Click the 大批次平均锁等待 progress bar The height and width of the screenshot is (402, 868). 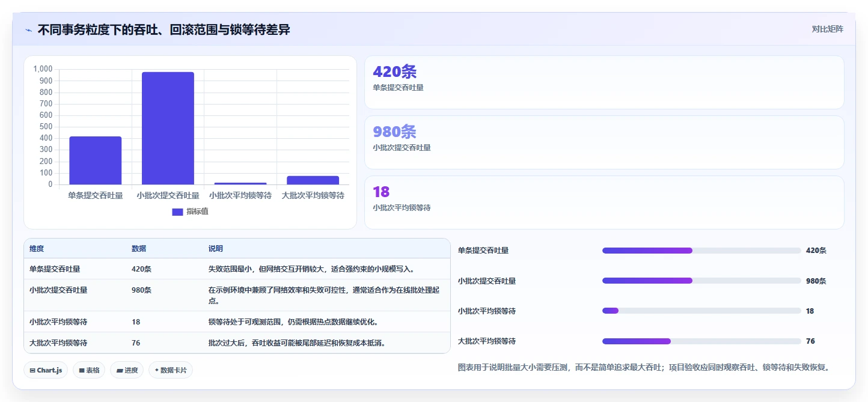[x=701, y=341]
